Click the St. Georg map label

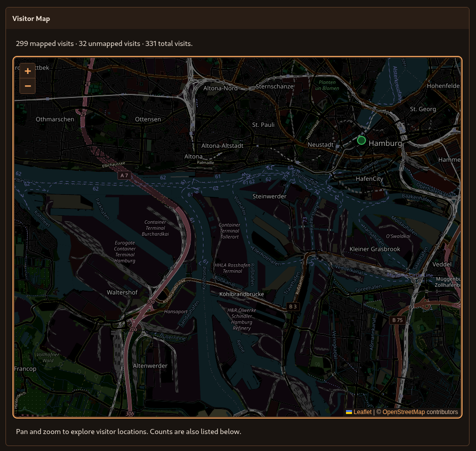[423, 109]
